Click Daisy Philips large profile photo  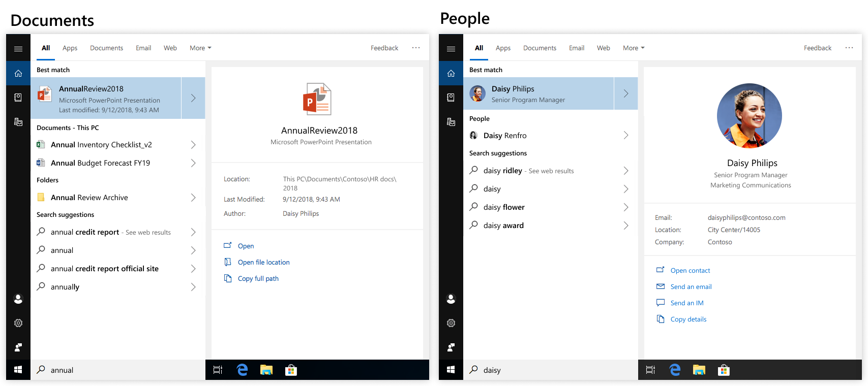click(750, 116)
